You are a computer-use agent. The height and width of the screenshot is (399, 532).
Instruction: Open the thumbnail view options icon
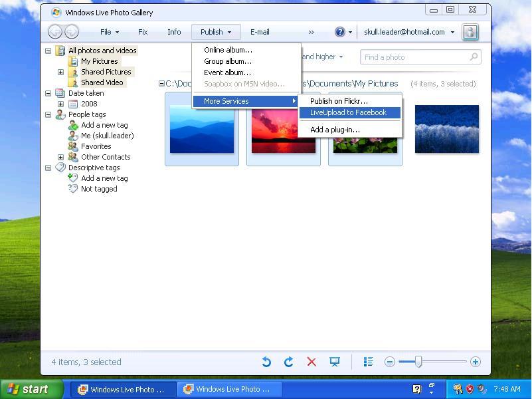pos(369,362)
